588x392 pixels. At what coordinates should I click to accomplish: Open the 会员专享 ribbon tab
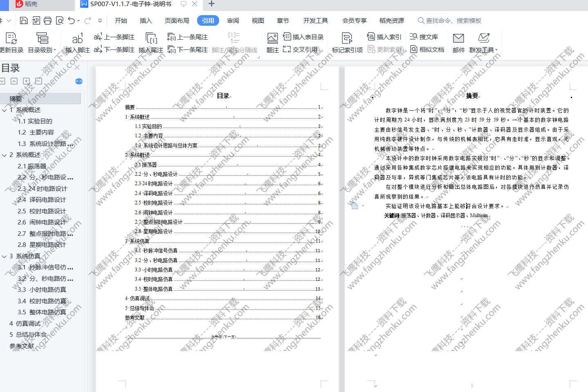[x=354, y=20]
